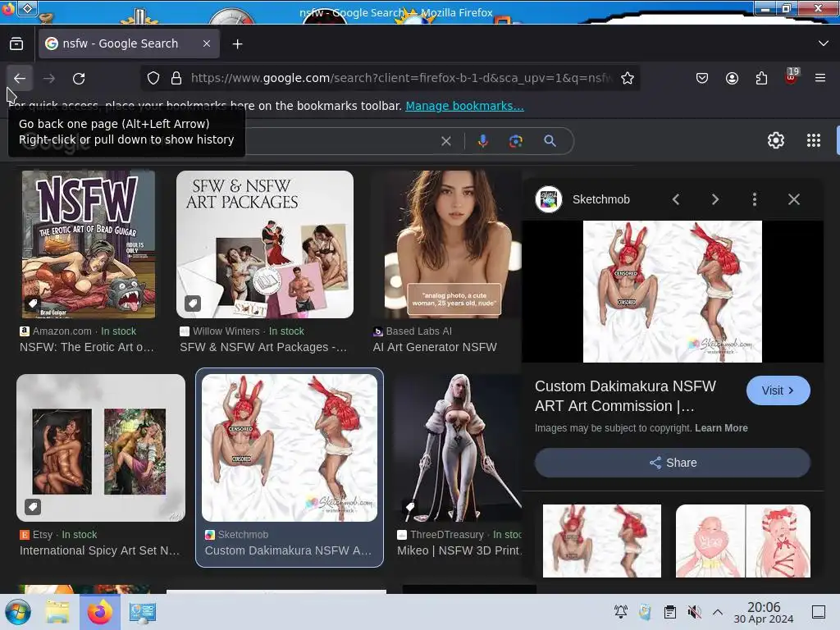Close the nsfw - Google Search tab
This screenshot has height=630, width=840.
(x=207, y=44)
